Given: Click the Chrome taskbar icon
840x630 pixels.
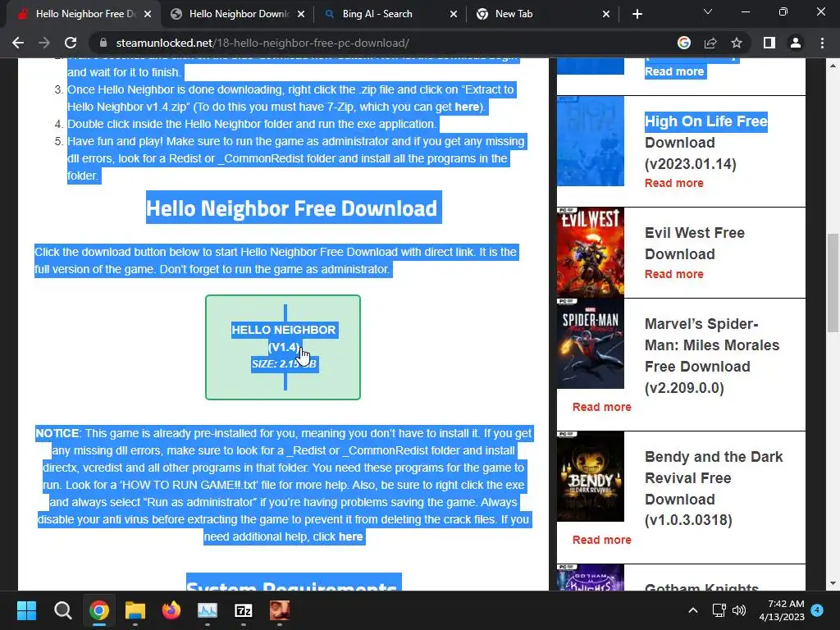Looking at the screenshot, I should coord(99,610).
